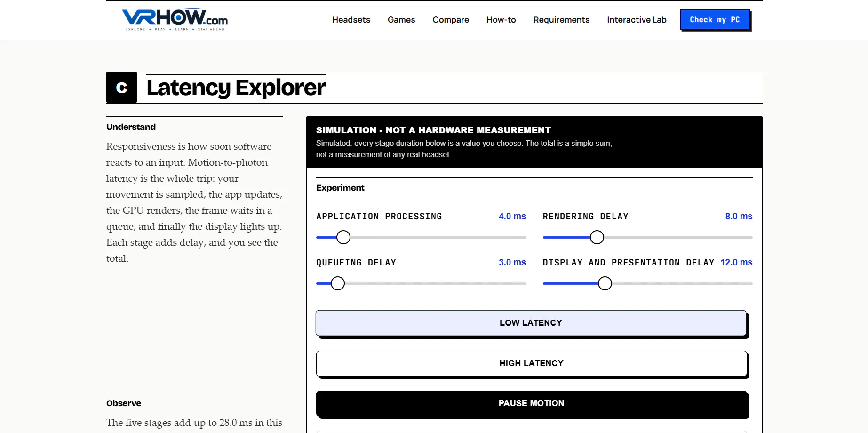Open the Compare page
The width and height of the screenshot is (868, 433).
tap(451, 20)
